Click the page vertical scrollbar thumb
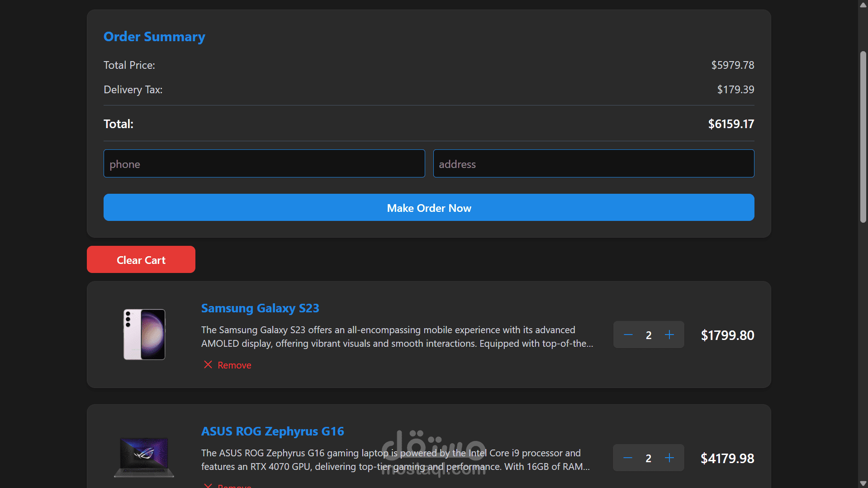 pos(863,137)
